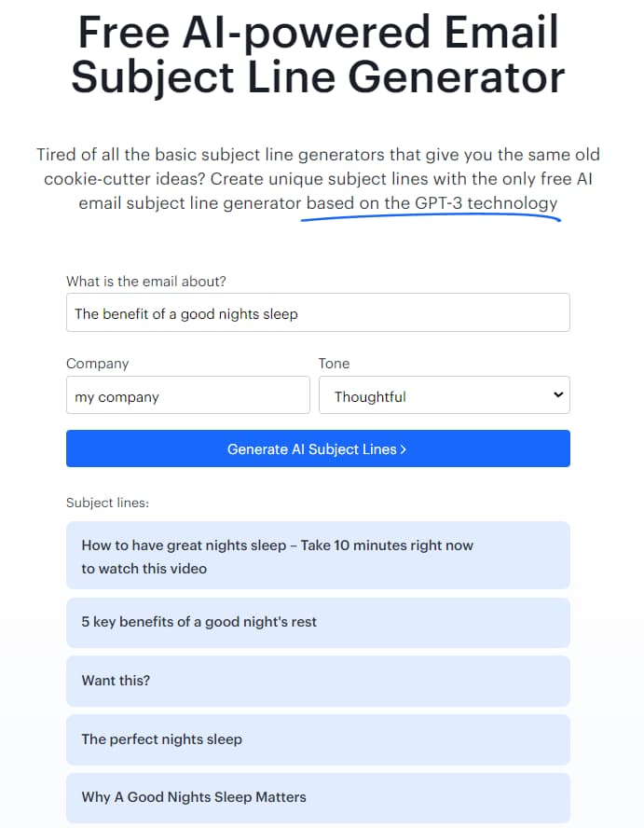Click the Tone field label
Image resolution: width=644 pixels, height=828 pixels.
click(x=334, y=364)
